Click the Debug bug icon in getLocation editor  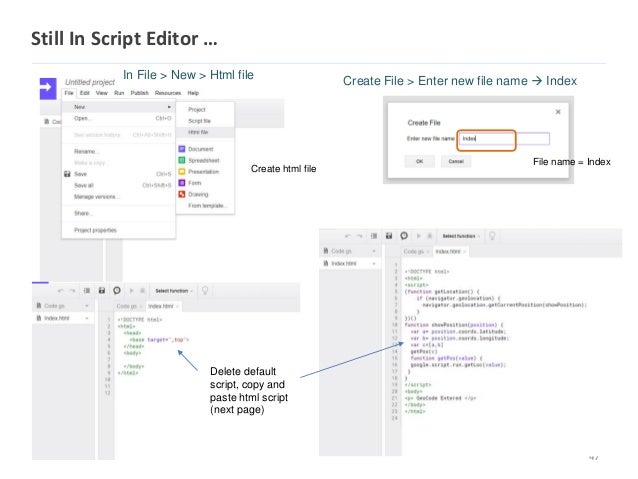(429, 236)
